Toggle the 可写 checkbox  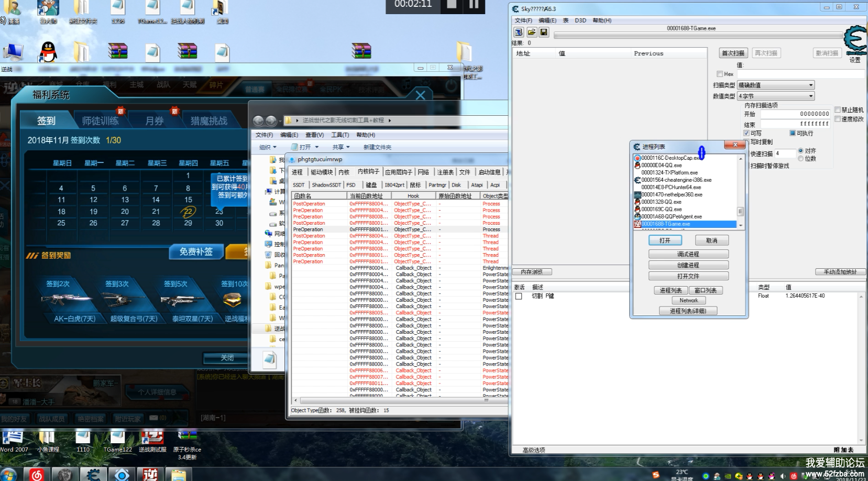[746, 133]
